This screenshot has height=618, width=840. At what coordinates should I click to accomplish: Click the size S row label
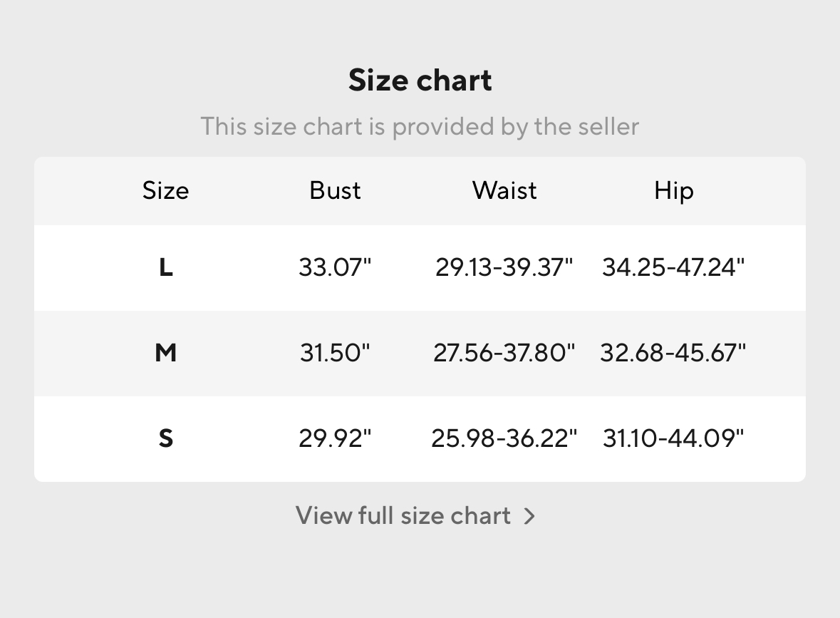(165, 438)
